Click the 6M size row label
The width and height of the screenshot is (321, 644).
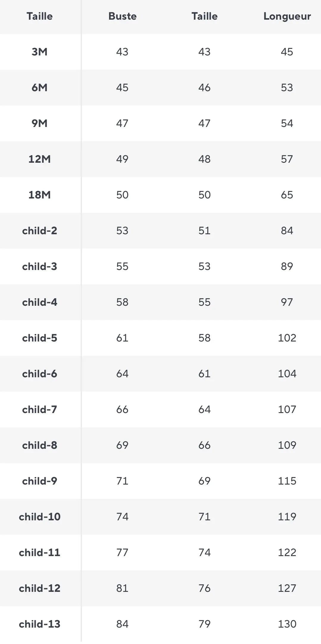pos(40,88)
